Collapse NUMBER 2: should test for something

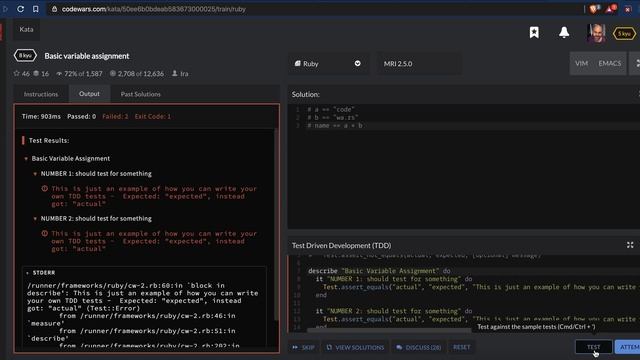coord(35,219)
